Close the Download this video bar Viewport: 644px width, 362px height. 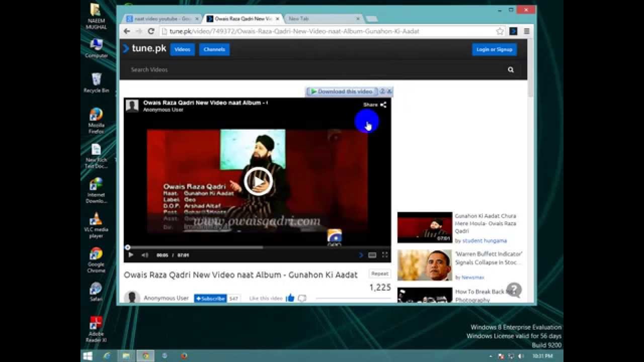(x=389, y=92)
